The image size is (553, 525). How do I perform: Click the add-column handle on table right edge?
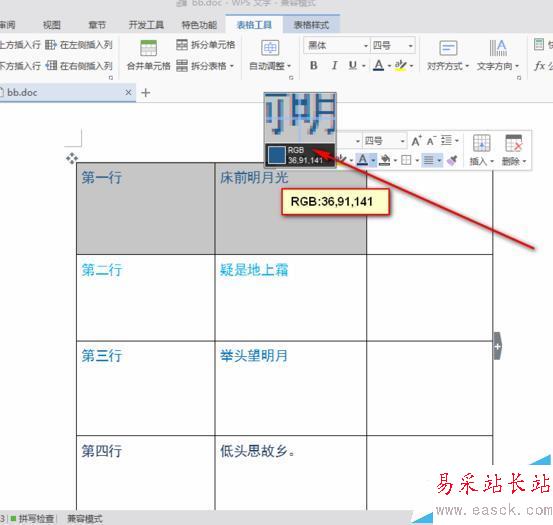click(497, 346)
